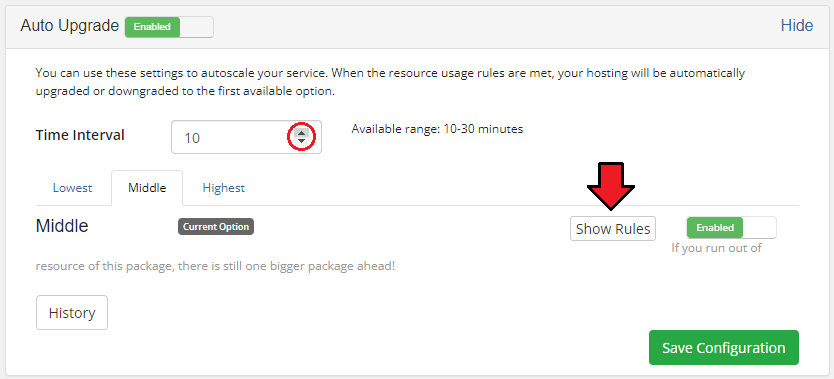Click the 'Available range: 10-30 minutes' text
The height and width of the screenshot is (379, 834).
click(437, 129)
